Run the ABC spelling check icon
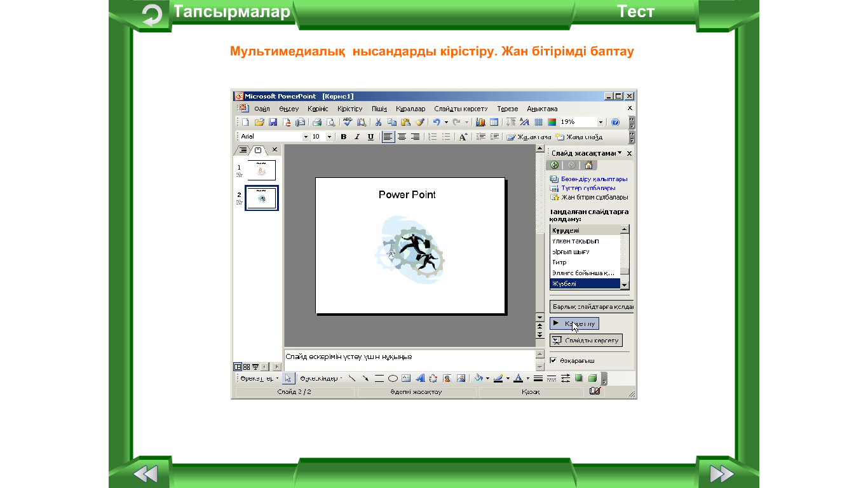 tap(348, 122)
